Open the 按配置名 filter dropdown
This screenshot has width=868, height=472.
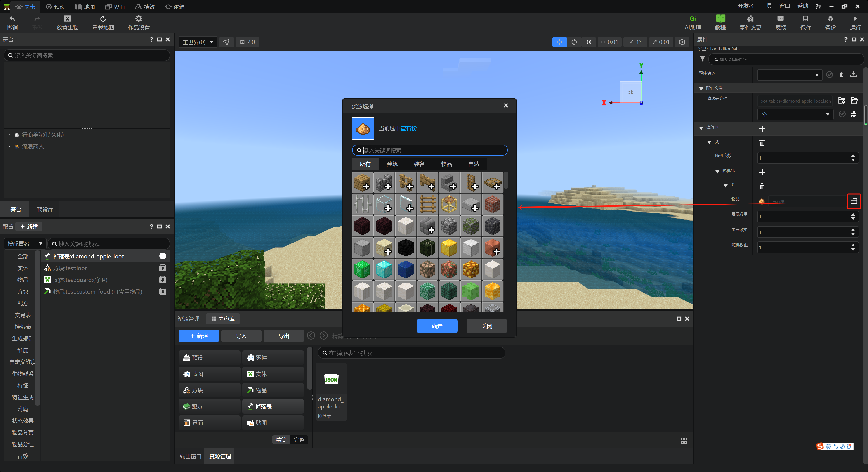pos(25,244)
